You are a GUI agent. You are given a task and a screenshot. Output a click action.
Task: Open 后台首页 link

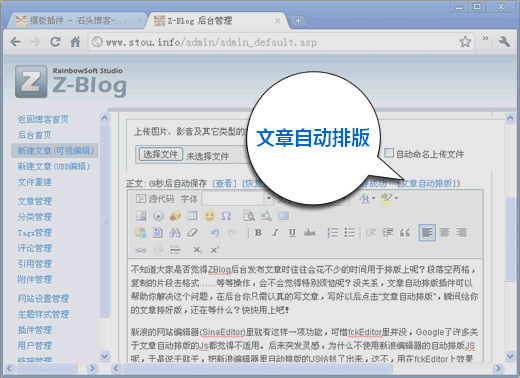tap(35, 135)
